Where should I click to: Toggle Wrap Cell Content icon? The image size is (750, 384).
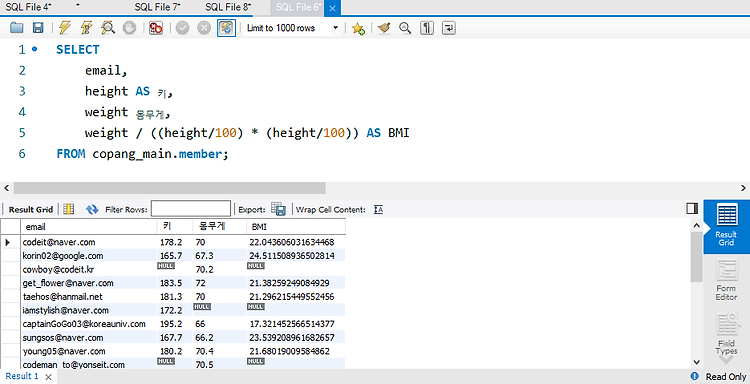click(x=378, y=209)
